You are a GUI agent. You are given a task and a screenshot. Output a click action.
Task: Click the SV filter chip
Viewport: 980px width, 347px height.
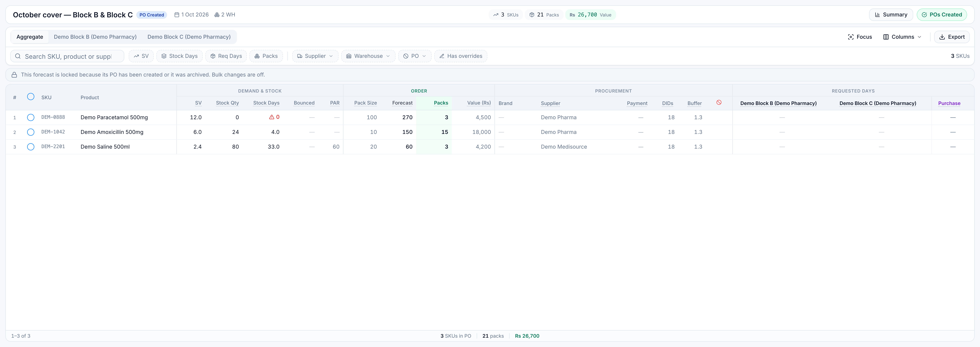pos(141,56)
